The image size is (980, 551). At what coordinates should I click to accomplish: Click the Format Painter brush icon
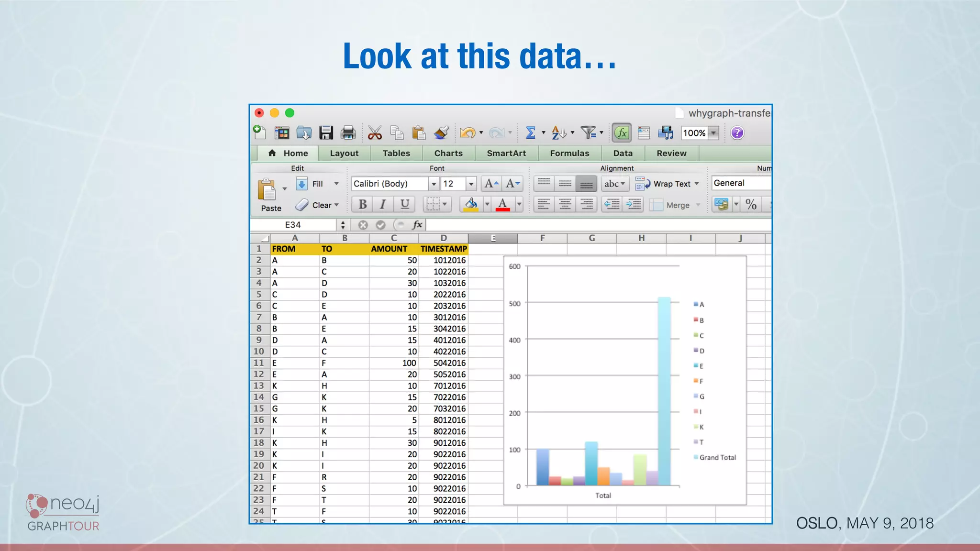click(x=441, y=132)
